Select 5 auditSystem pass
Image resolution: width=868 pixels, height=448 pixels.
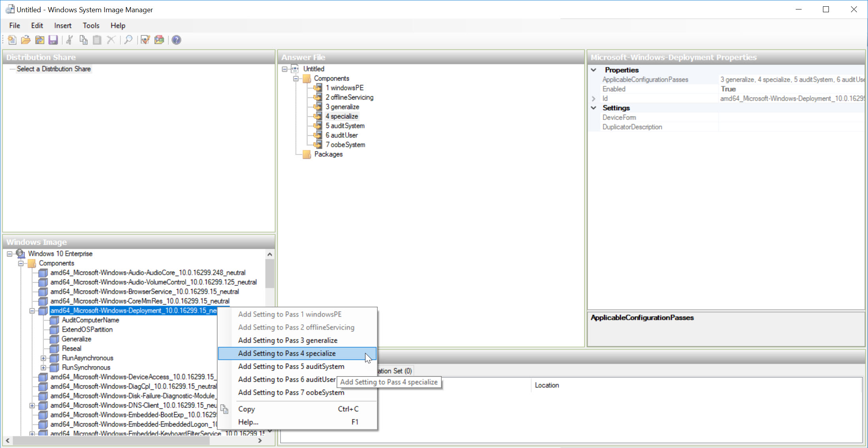point(345,126)
